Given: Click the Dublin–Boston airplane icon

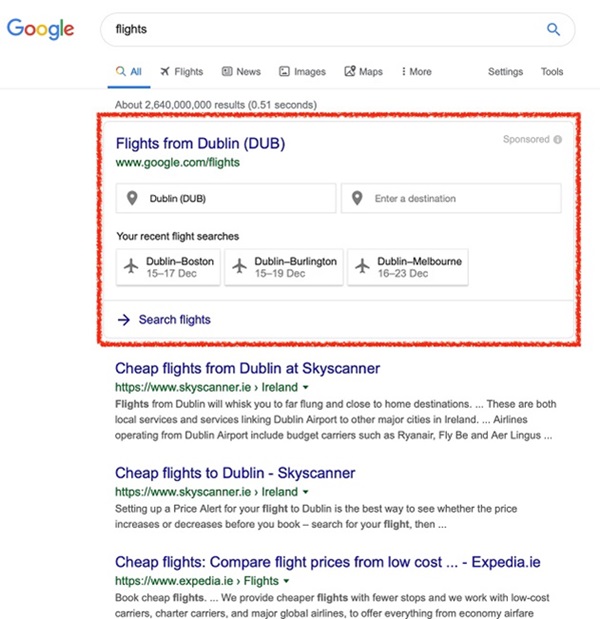Looking at the screenshot, I should click(130, 267).
